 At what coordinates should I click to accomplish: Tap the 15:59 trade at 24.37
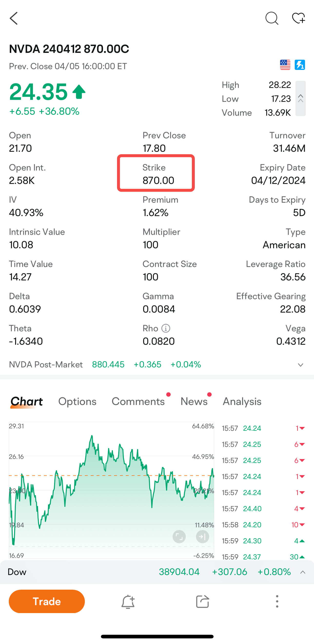click(264, 557)
